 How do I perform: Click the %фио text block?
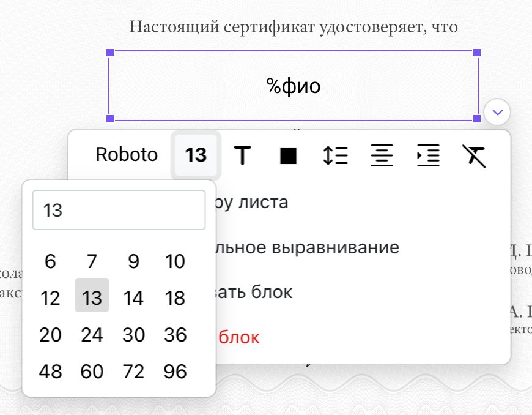[294, 86]
